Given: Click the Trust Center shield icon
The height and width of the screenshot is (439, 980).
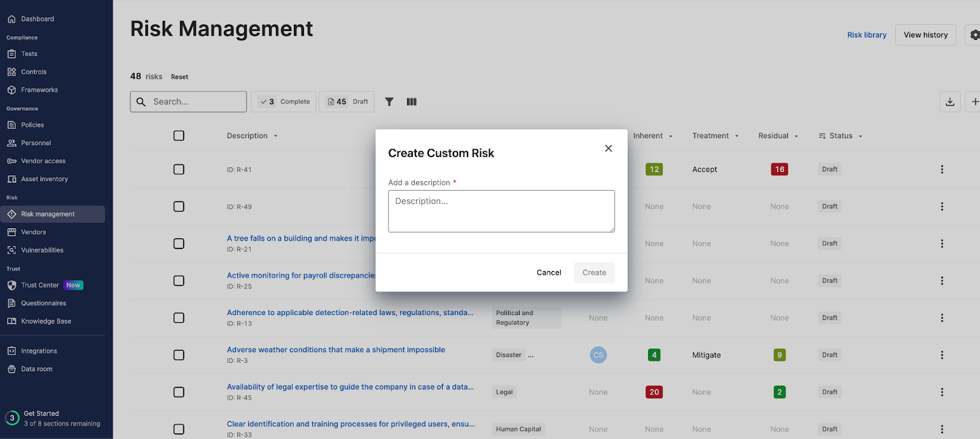Looking at the screenshot, I should click(11, 285).
